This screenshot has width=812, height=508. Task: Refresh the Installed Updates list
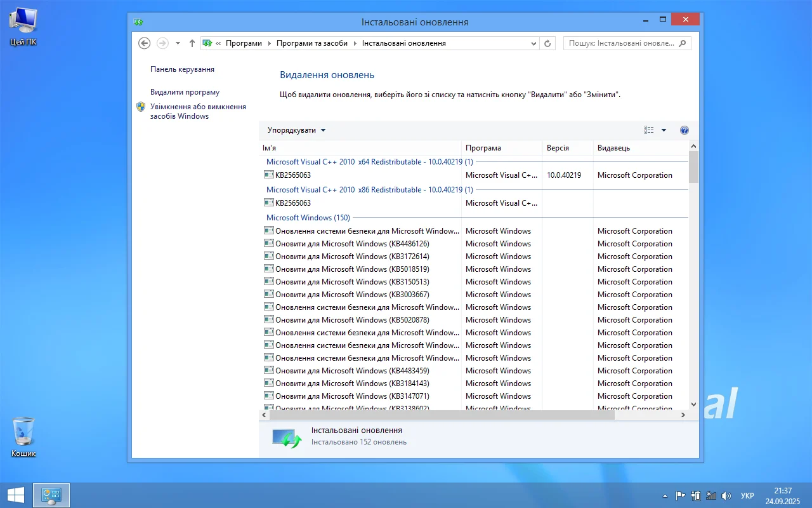(548, 43)
